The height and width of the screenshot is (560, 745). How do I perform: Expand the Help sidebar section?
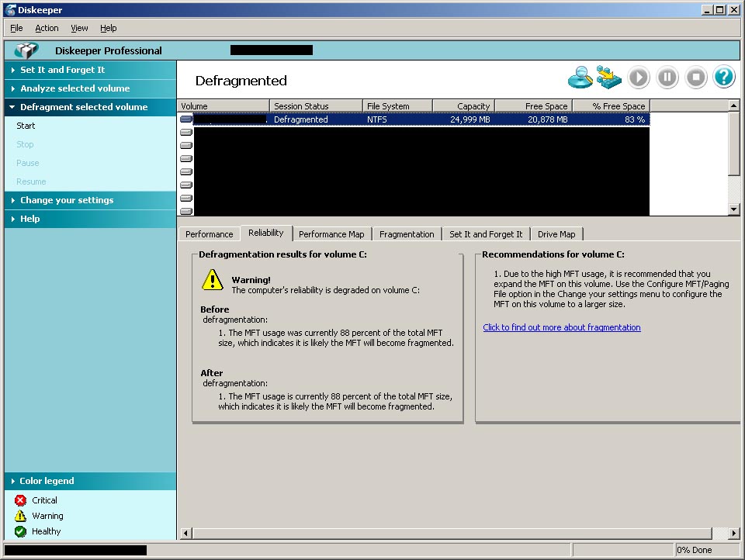click(90, 219)
